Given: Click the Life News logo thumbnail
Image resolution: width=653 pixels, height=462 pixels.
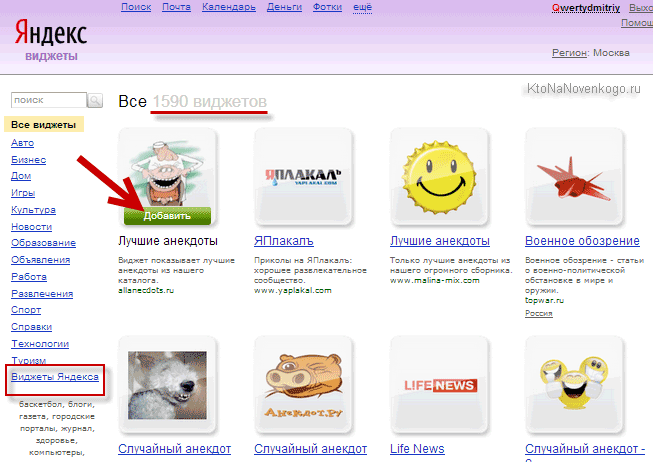Looking at the screenshot, I should [x=439, y=385].
